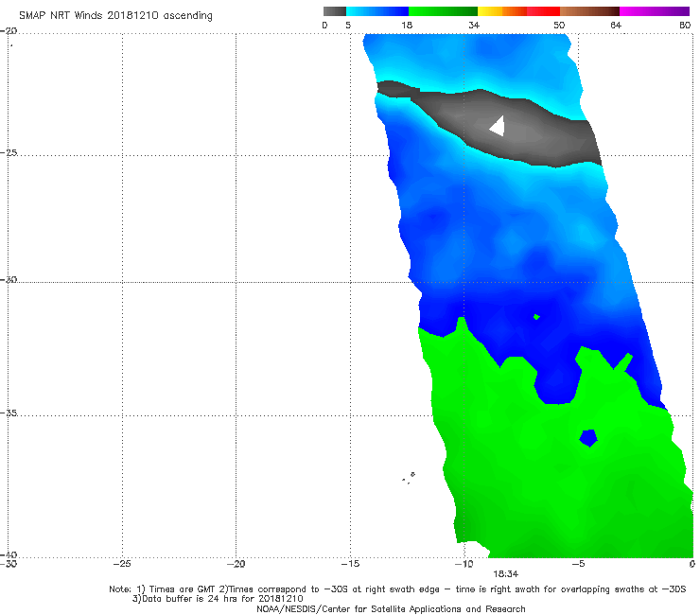The width and height of the screenshot is (700, 615).
Task: Click the note "3)Data buffer is 24 hrs for 20181210"
Action: (218, 599)
